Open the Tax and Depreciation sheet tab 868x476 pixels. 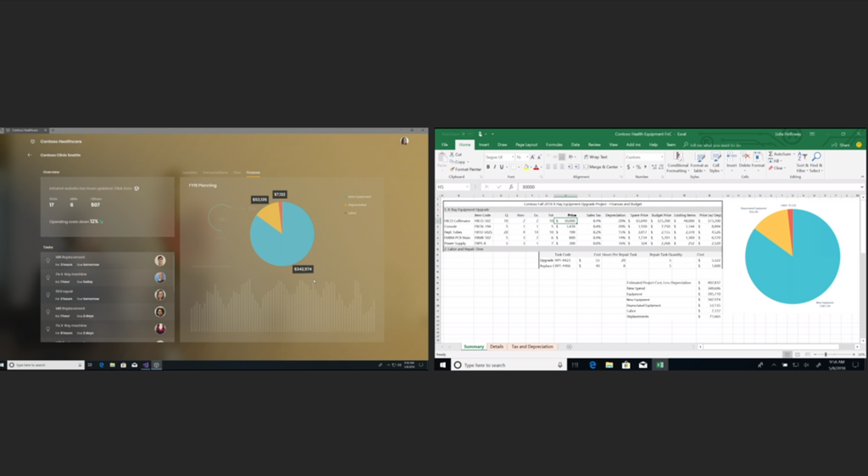(532, 346)
